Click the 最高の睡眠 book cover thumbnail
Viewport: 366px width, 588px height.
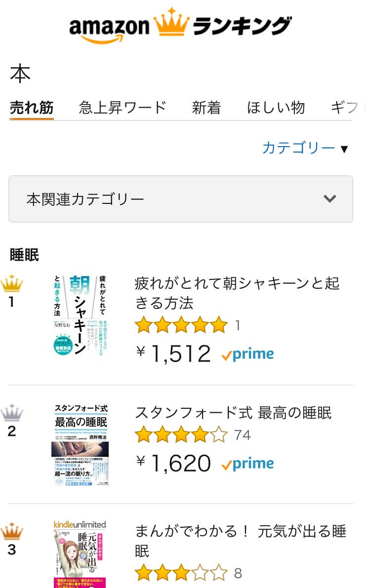[80, 445]
